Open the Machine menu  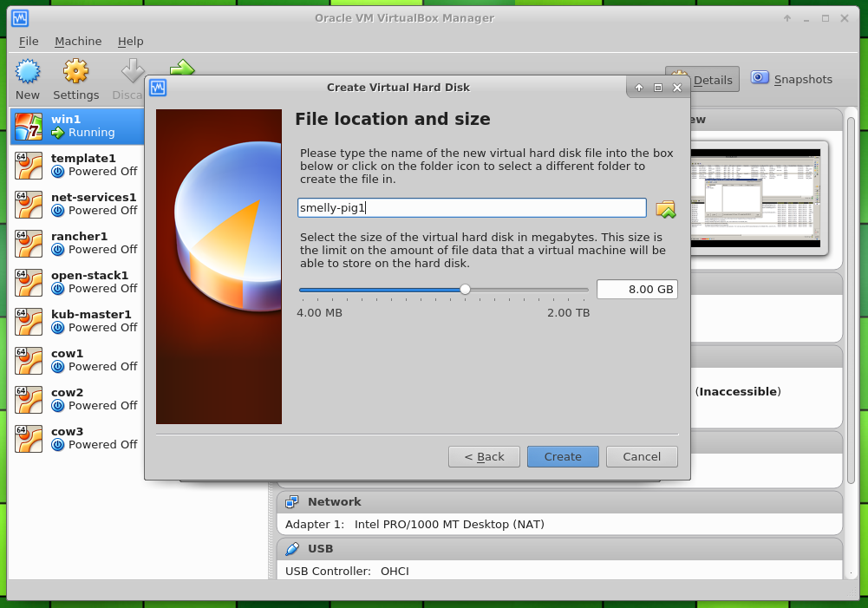[x=78, y=41]
